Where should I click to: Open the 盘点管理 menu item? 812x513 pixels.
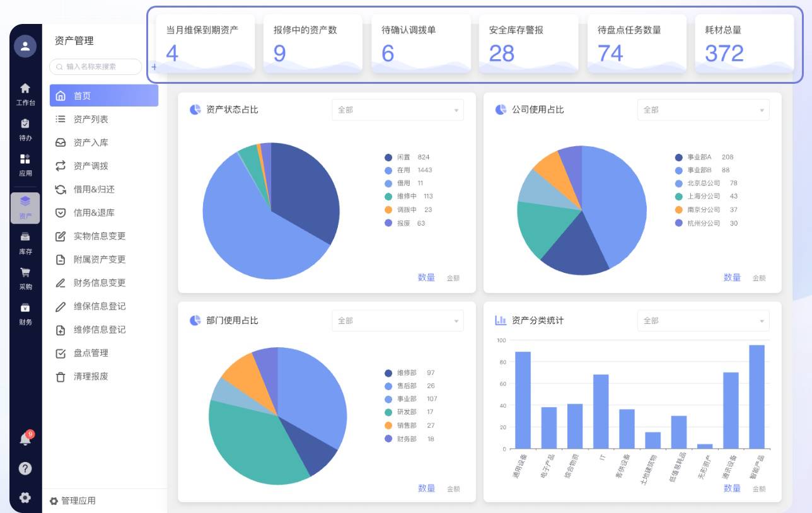pyautogui.click(x=91, y=353)
